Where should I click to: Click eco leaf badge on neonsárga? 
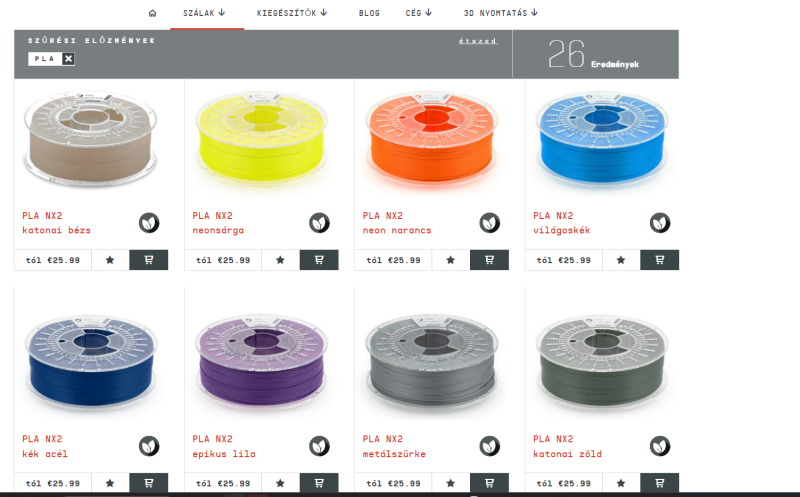319,222
